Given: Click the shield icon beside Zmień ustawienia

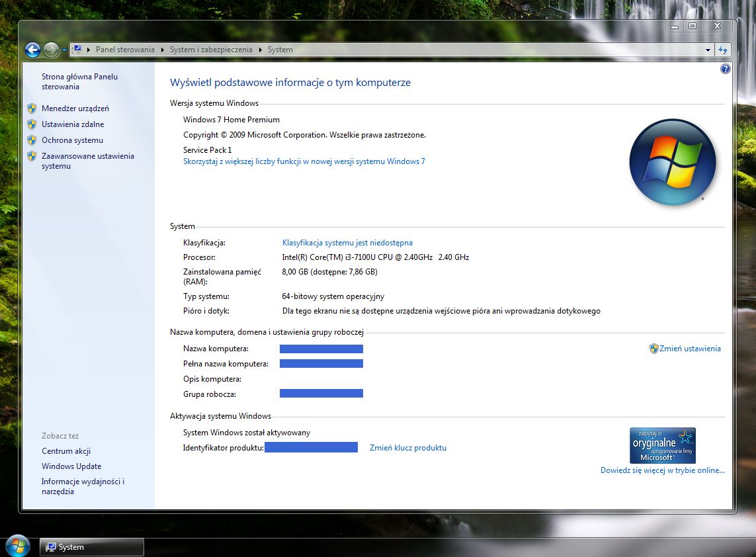Looking at the screenshot, I should 653,349.
